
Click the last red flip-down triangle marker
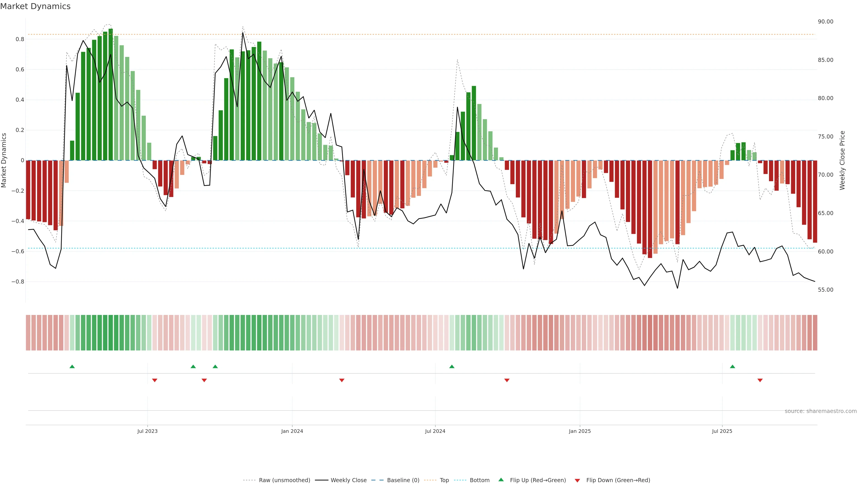[760, 380]
